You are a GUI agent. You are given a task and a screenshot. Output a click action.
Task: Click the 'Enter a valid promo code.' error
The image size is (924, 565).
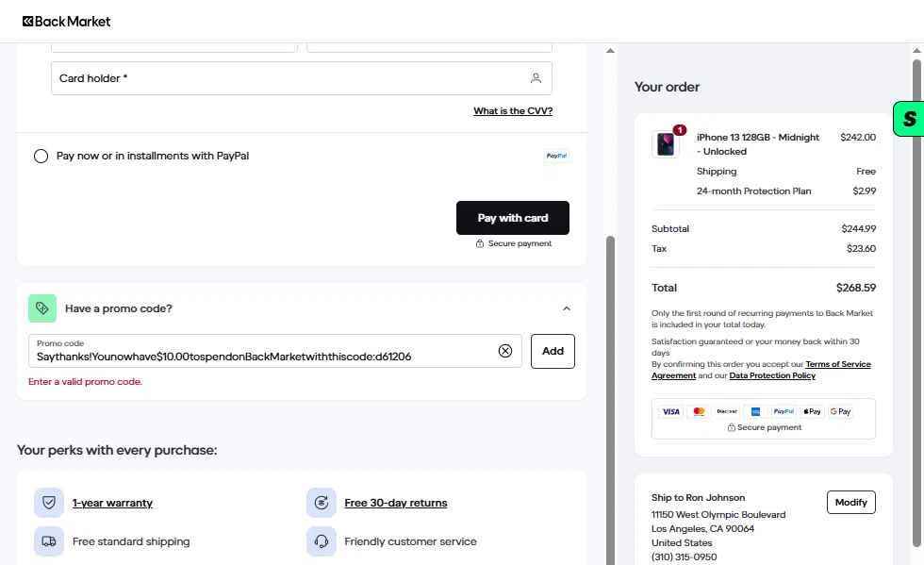pos(86,382)
